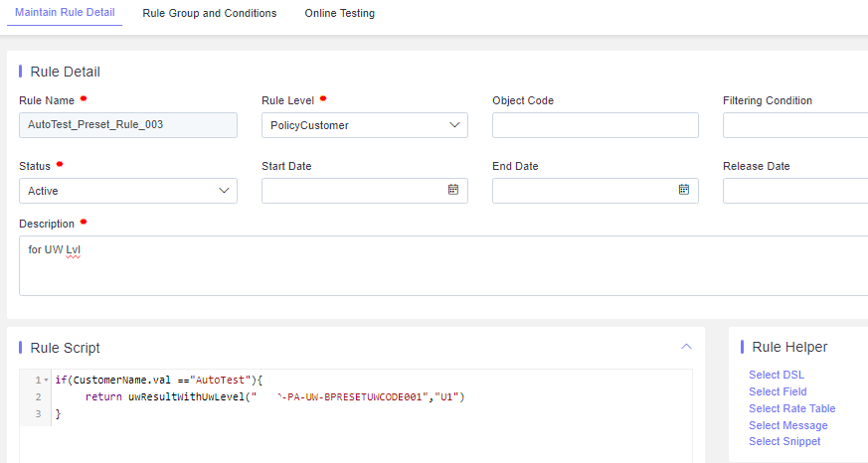Click the Select Field link

778,391
